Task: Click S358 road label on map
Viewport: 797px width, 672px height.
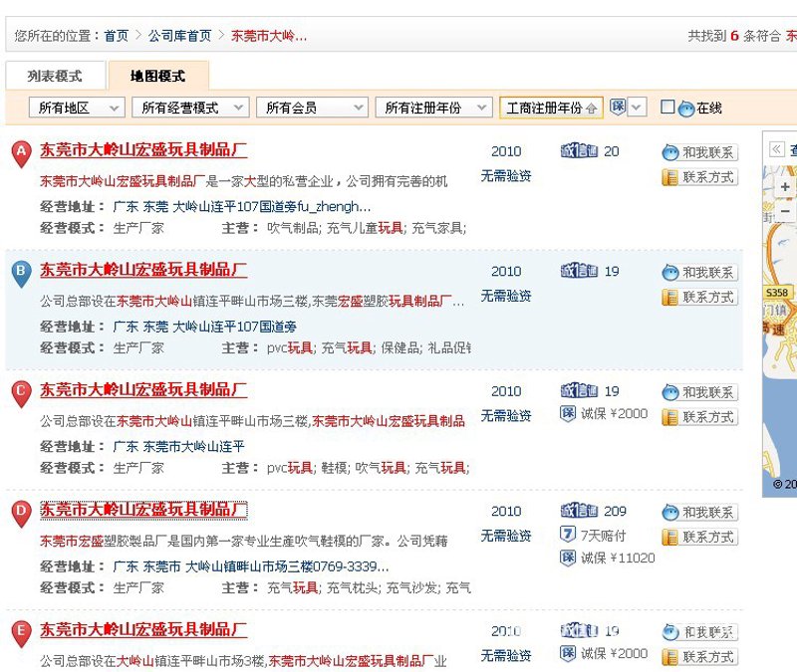Action: pyautogui.click(x=777, y=293)
